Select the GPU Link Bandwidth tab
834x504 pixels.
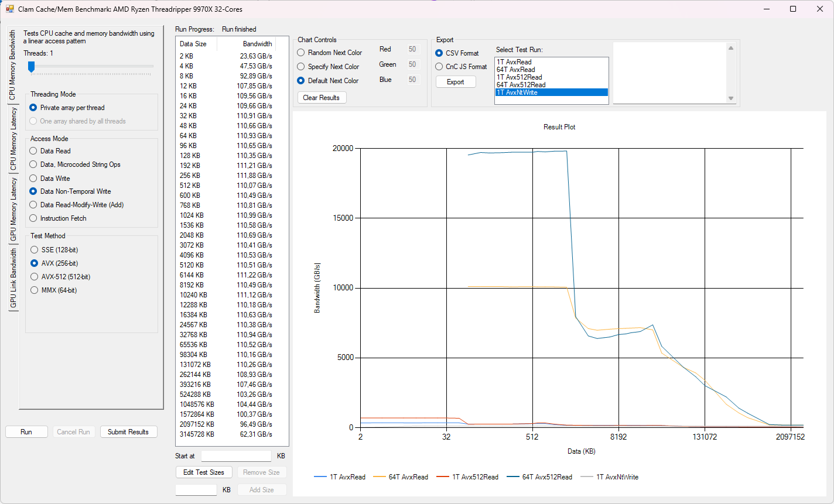click(13, 279)
